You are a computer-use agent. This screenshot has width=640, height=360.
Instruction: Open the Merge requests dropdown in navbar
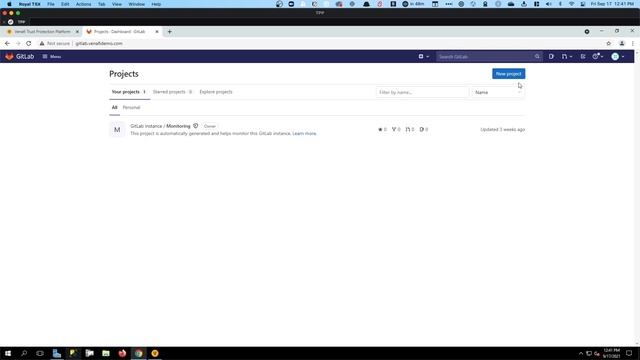[x=567, y=57]
